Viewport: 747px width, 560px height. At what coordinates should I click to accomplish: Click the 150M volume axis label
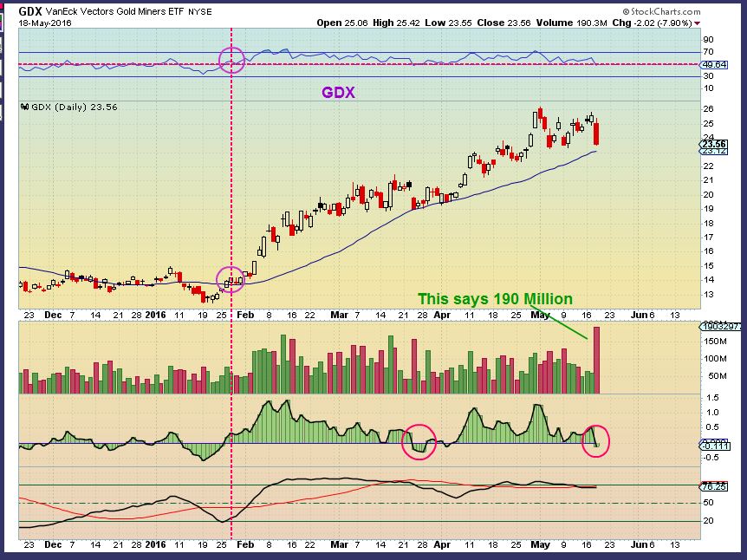coord(716,342)
